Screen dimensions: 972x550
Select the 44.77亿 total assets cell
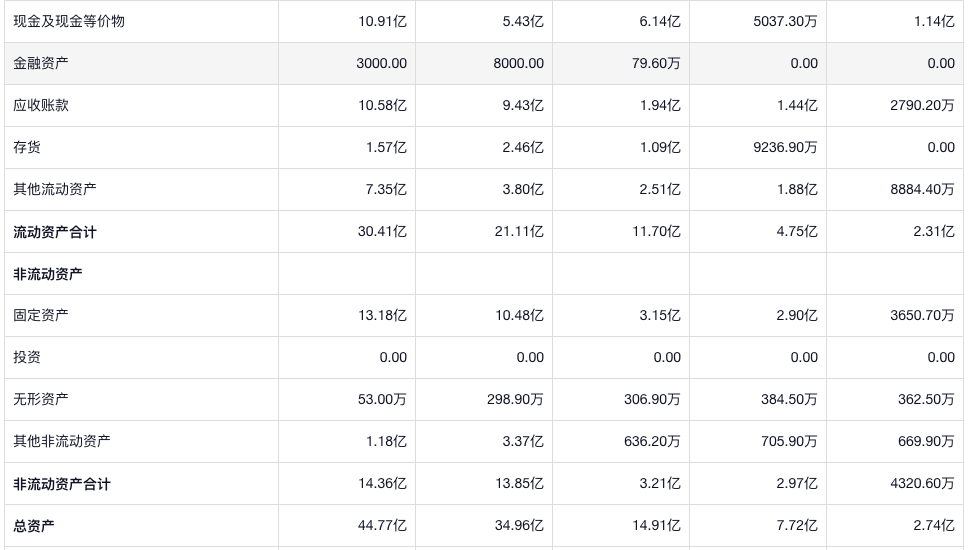pos(382,526)
